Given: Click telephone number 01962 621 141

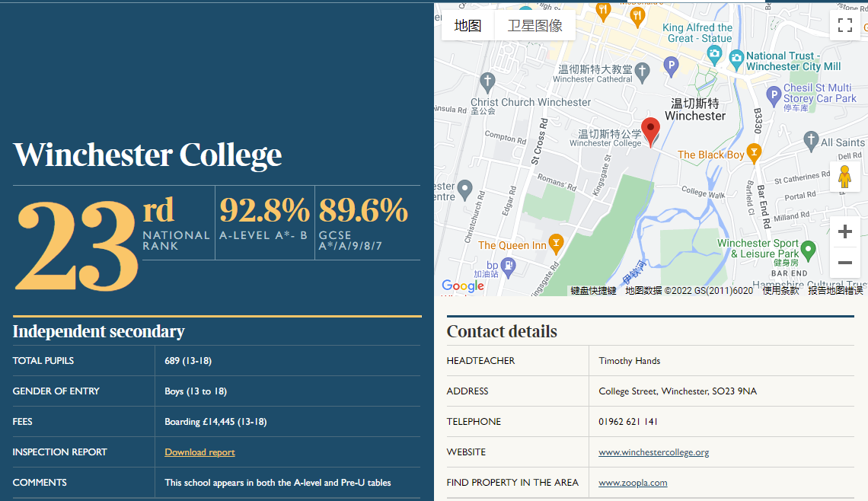Looking at the screenshot, I should point(627,422).
